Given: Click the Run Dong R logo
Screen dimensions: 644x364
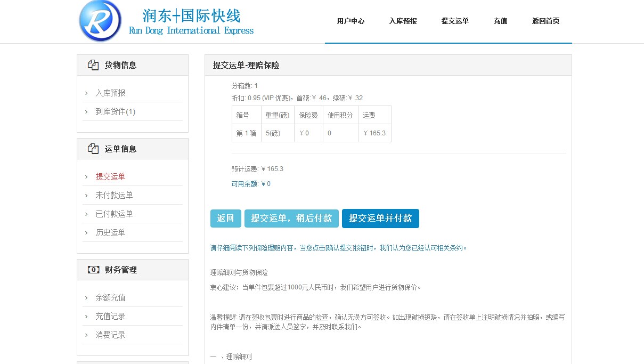Looking at the screenshot, I should tap(100, 21).
